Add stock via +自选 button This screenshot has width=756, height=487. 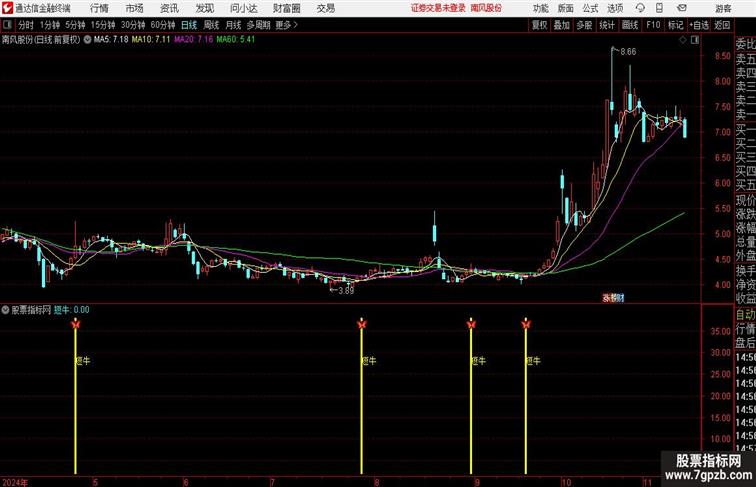[x=699, y=25]
